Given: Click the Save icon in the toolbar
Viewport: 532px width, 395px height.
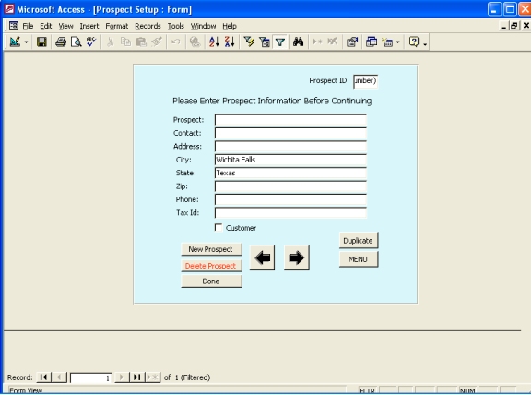Looking at the screenshot, I should tap(41, 42).
